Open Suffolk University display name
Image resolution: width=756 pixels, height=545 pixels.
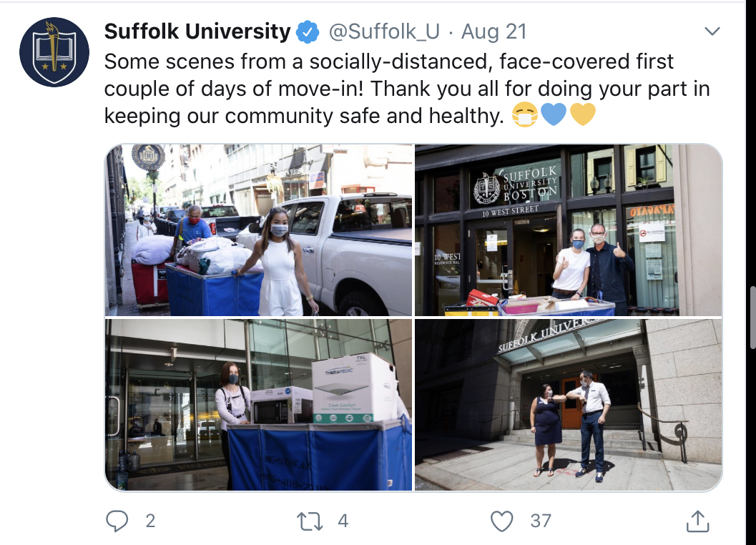[x=197, y=32]
